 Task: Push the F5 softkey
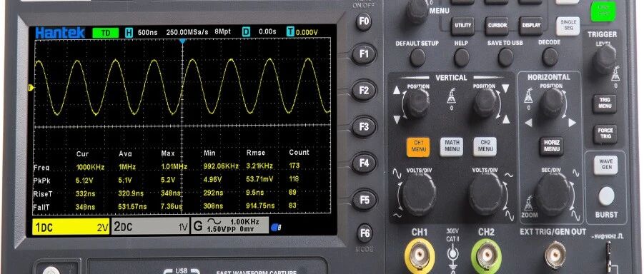tap(365, 201)
